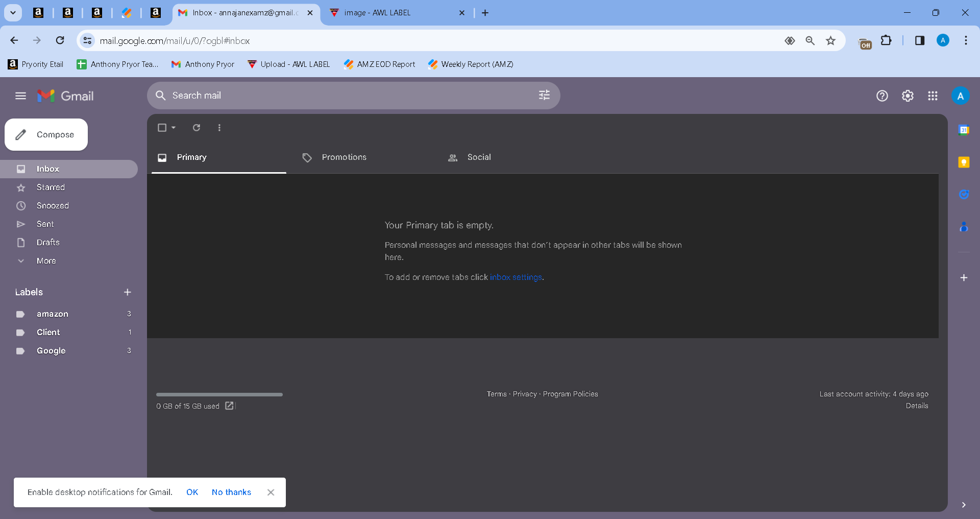
Task: Open Chrome Extensions puzzle icon
Action: tap(887, 40)
